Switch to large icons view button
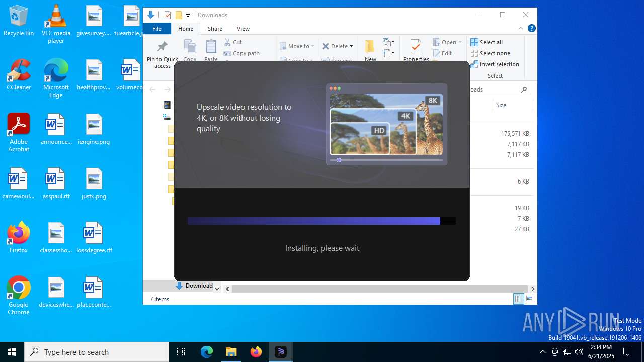The image size is (644, 362). [x=529, y=299]
